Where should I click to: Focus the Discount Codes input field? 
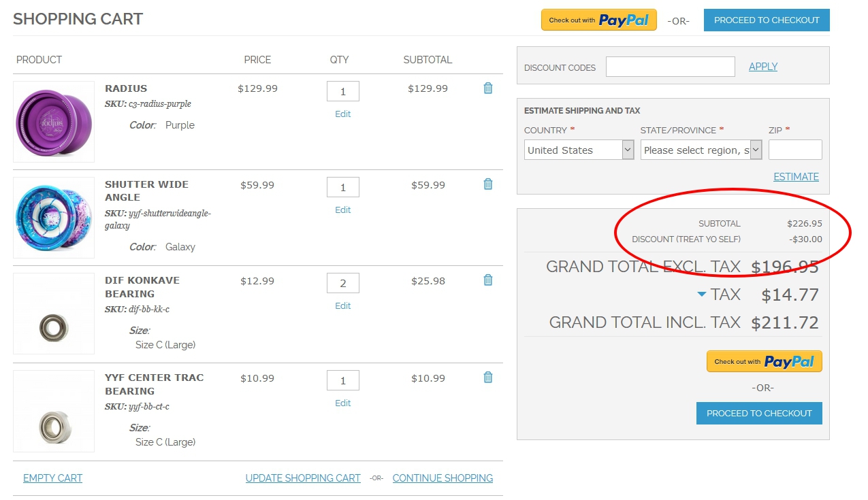click(x=671, y=67)
